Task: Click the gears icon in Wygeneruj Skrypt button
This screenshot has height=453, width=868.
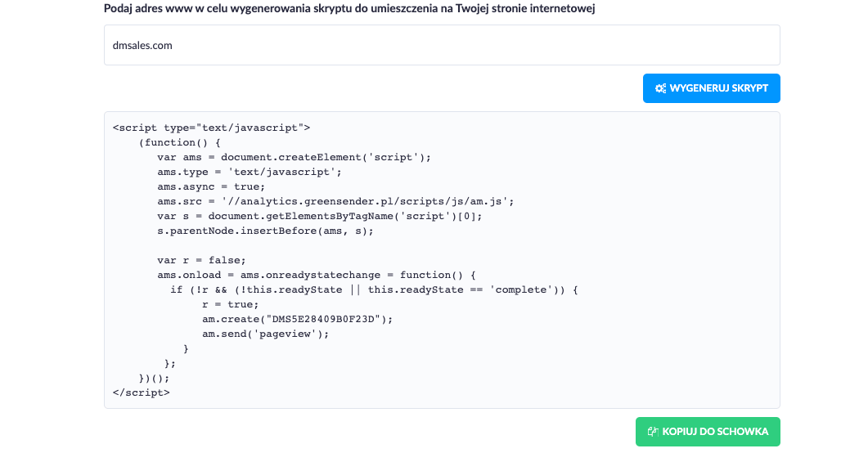Action: click(x=660, y=88)
